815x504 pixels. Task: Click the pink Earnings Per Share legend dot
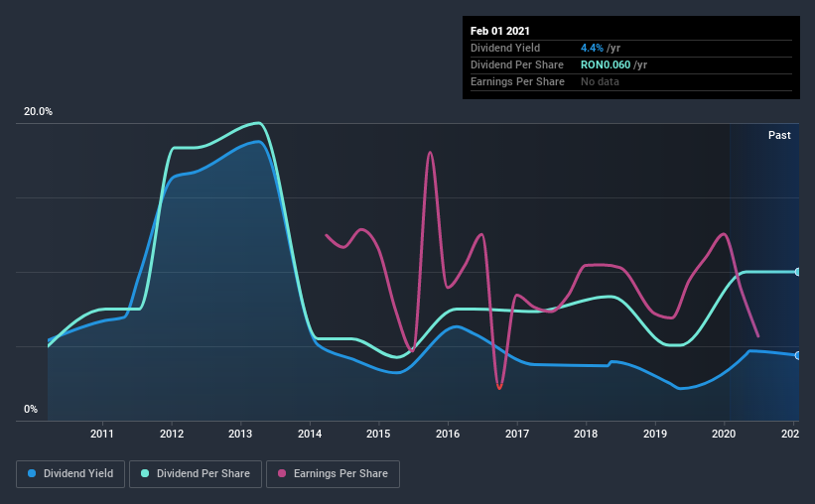coord(282,473)
